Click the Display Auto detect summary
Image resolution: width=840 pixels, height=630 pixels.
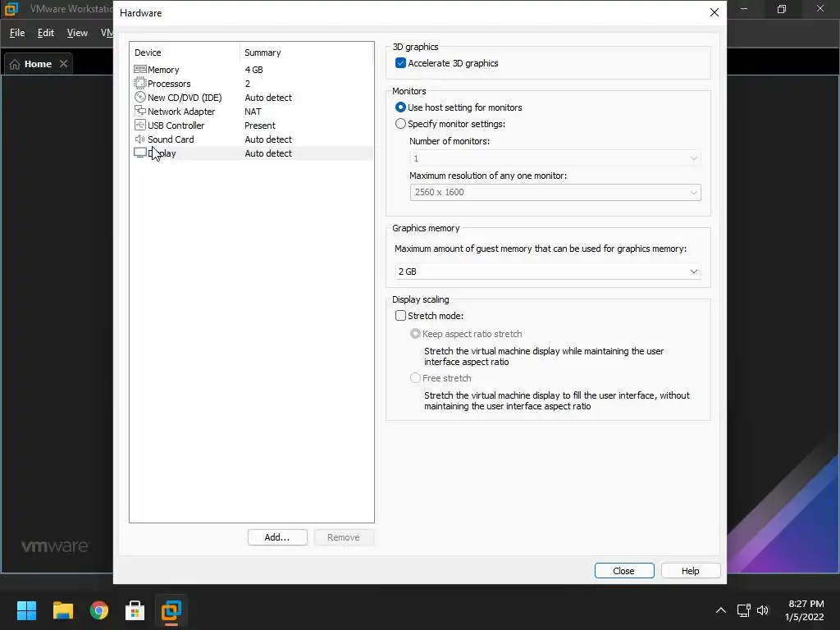[x=268, y=153]
